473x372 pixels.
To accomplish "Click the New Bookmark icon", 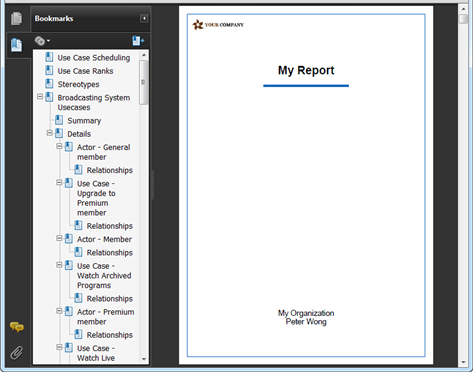I will pos(138,41).
